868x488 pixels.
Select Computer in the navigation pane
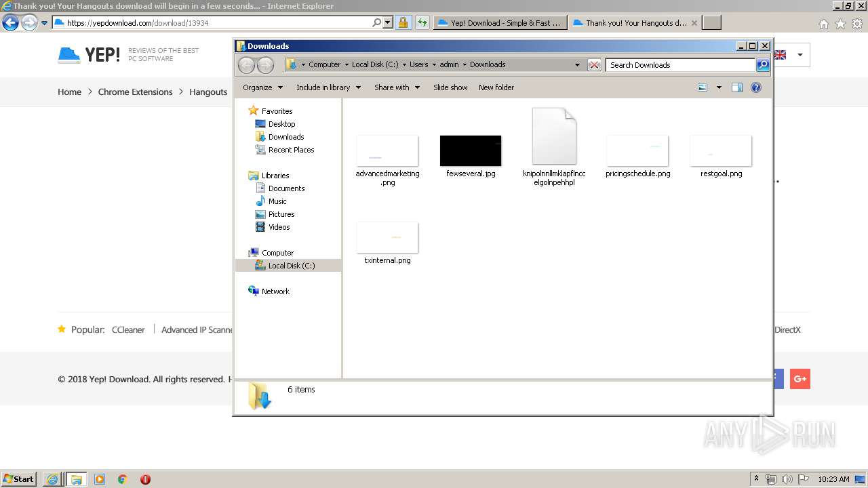coord(277,253)
